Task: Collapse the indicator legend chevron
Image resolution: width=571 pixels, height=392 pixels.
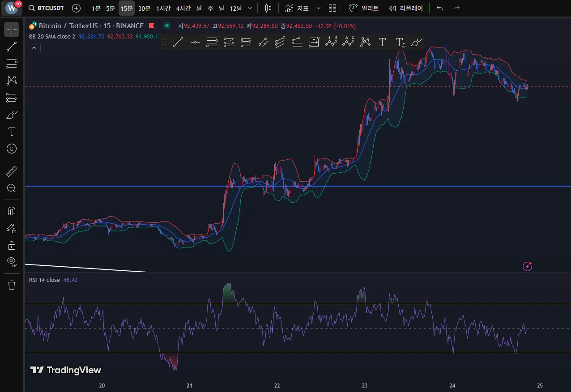Action: coord(34,47)
